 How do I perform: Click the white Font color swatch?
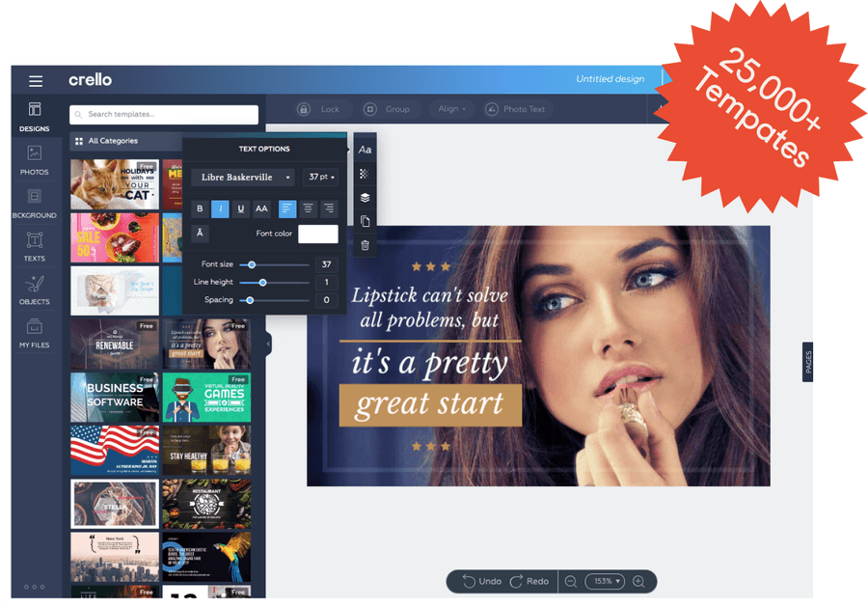point(317,234)
